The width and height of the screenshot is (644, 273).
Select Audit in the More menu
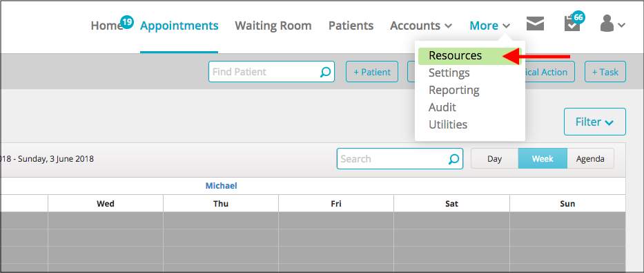point(442,107)
